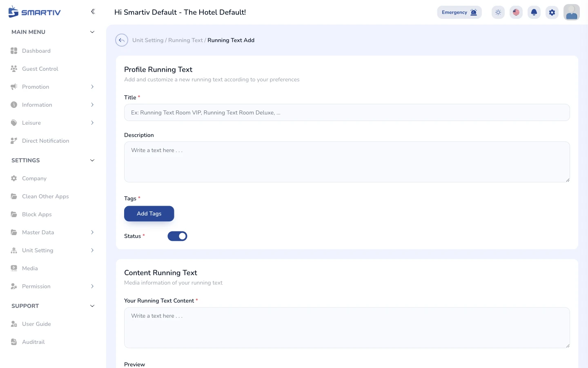Click the Unit Setting breadcrumb link
This screenshot has width=588, height=368.
pos(148,40)
